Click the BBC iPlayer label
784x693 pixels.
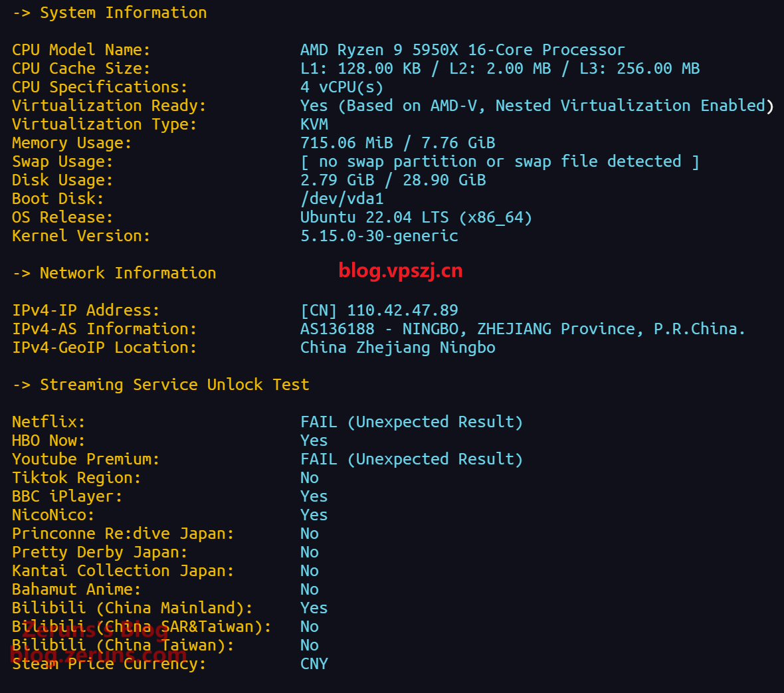pos(67,496)
